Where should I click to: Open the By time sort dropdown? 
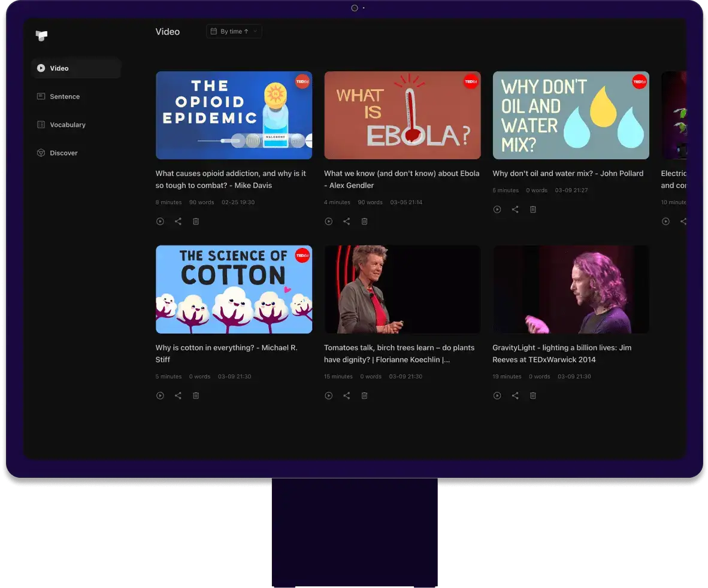234,31
